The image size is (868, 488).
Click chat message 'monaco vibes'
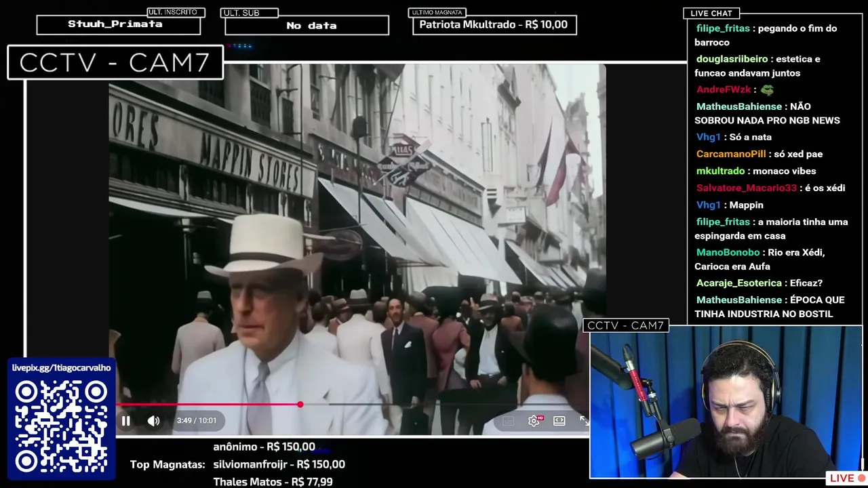coord(784,171)
